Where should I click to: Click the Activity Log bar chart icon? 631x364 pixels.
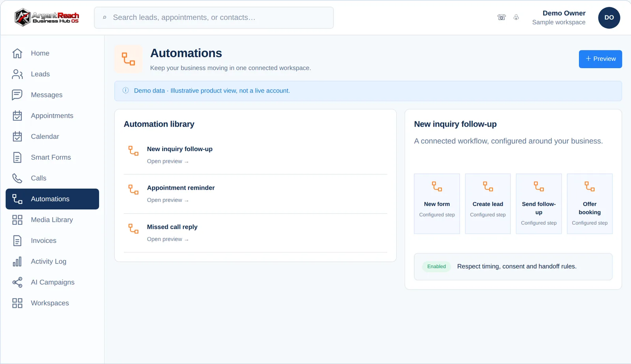(x=17, y=261)
